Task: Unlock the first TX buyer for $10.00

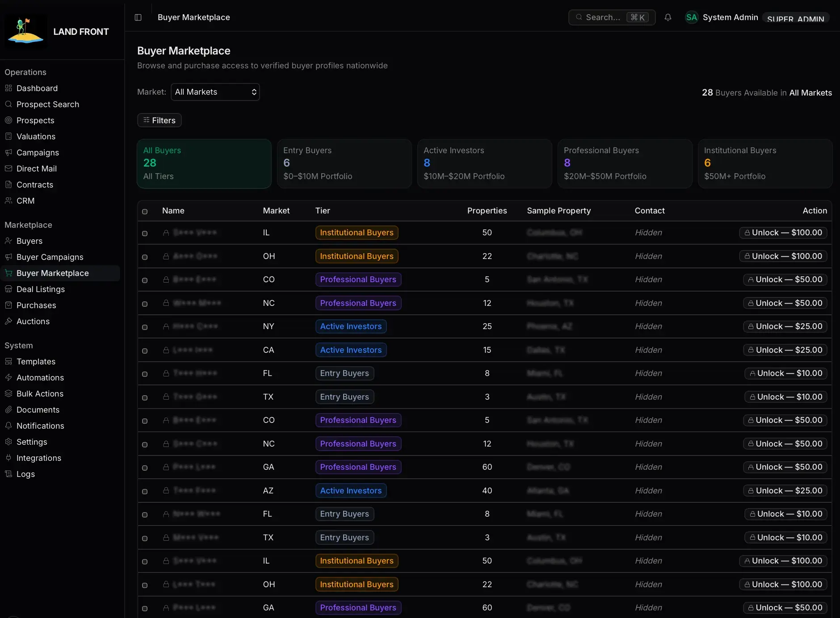Action: tap(785, 397)
